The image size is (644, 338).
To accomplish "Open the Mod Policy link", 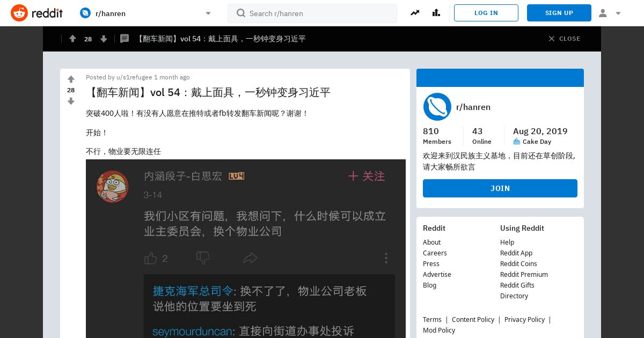I will 439,330.
